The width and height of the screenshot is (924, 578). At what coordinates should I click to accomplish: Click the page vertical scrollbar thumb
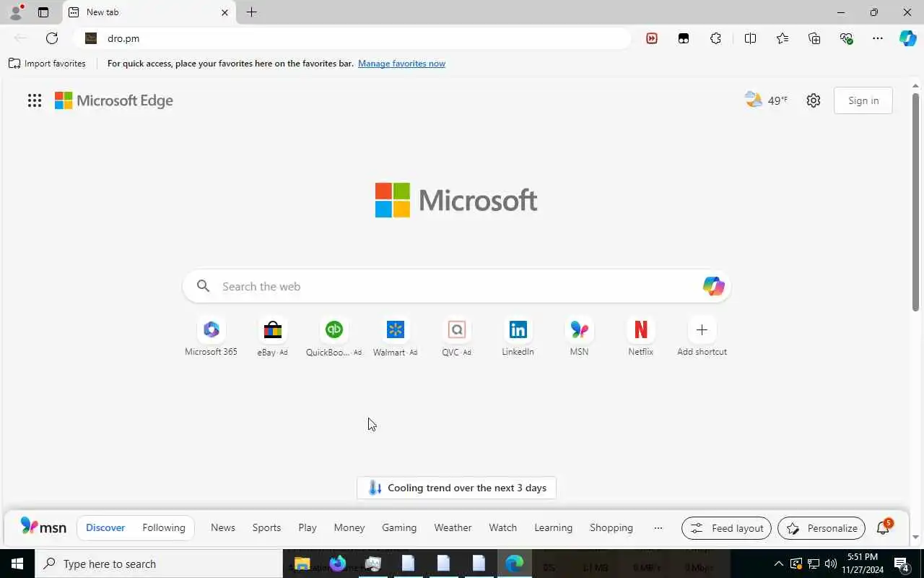click(915, 202)
